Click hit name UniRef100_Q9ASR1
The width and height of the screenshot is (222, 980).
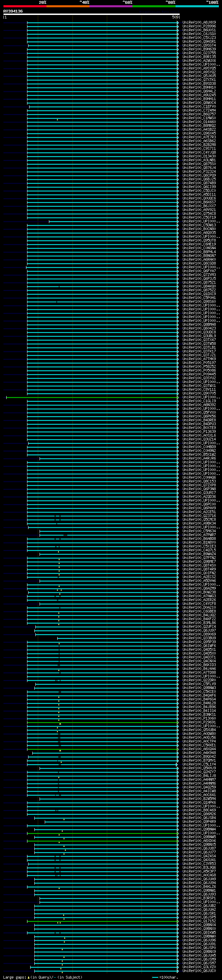tap(199, 41)
